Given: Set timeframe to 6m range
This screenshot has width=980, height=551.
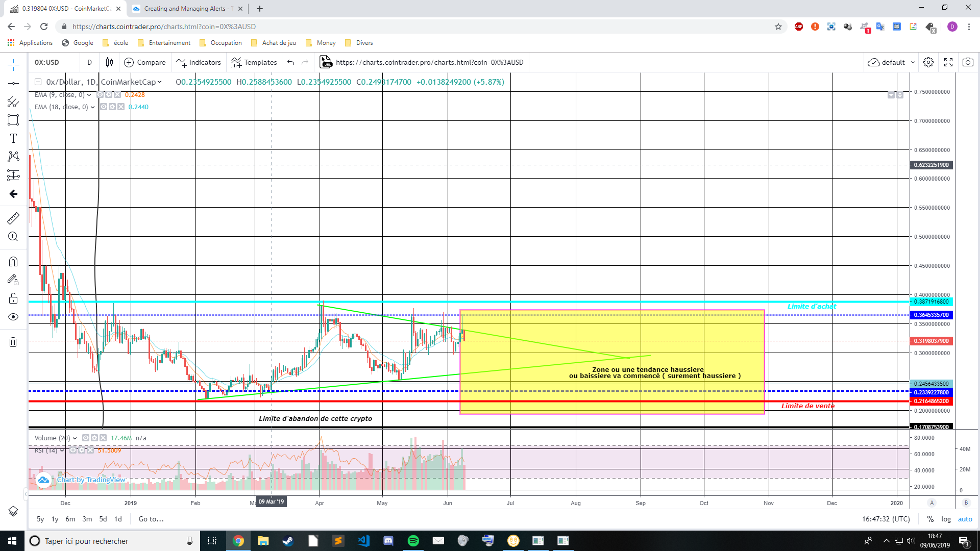Looking at the screenshot, I should 70,519.
